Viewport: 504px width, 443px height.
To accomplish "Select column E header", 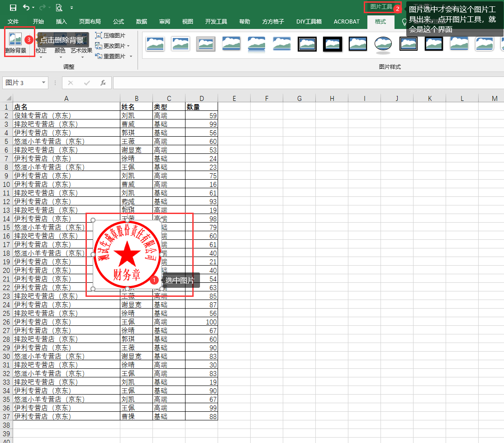I will pos(234,98).
